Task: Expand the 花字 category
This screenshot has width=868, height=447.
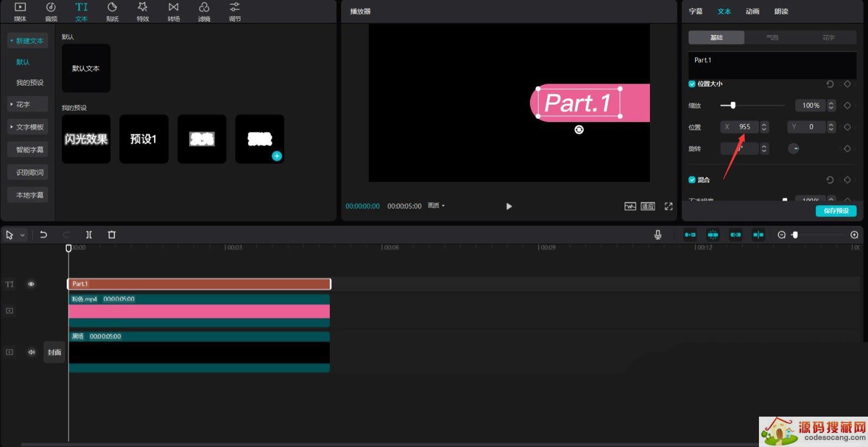Action: coord(27,104)
